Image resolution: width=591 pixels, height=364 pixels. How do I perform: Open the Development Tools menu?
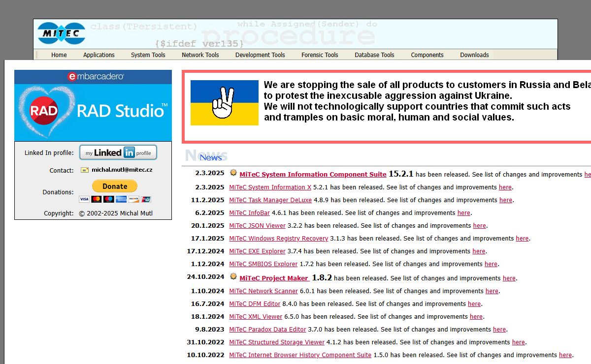pyautogui.click(x=260, y=55)
